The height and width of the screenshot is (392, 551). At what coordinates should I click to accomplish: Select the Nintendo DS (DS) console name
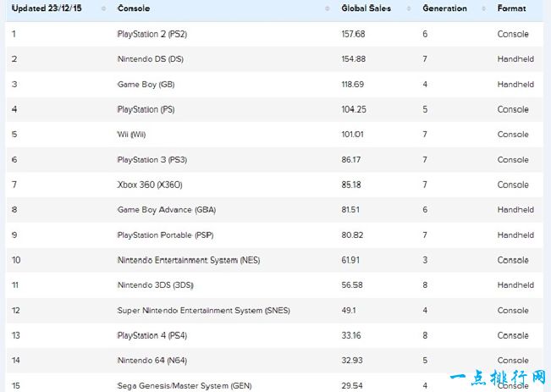[x=151, y=59]
